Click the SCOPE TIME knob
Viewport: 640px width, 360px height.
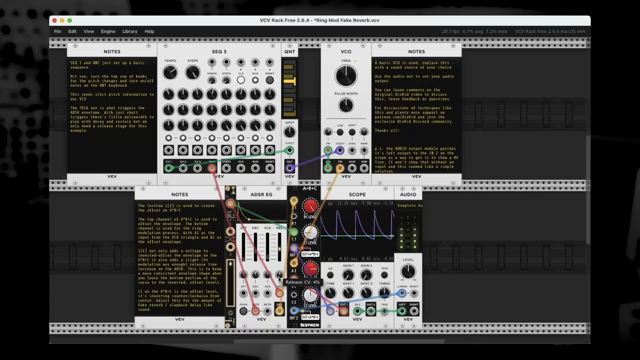click(330, 293)
